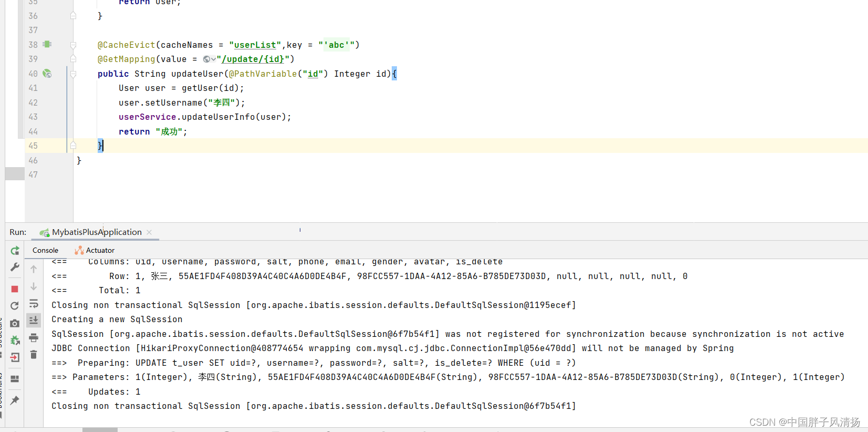868x432 pixels.
Task: Click the return "成功" statement
Action: [x=152, y=132]
